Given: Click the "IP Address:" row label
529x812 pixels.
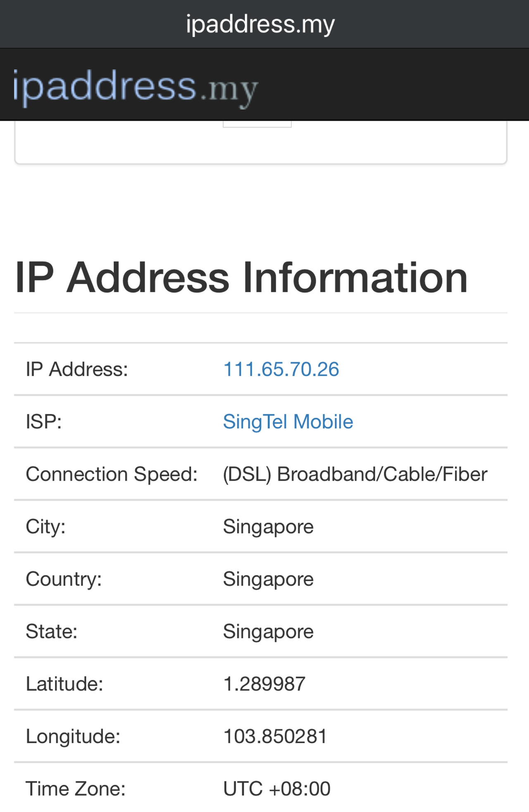Looking at the screenshot, I should pyautogui.click(x=77, y=369).
